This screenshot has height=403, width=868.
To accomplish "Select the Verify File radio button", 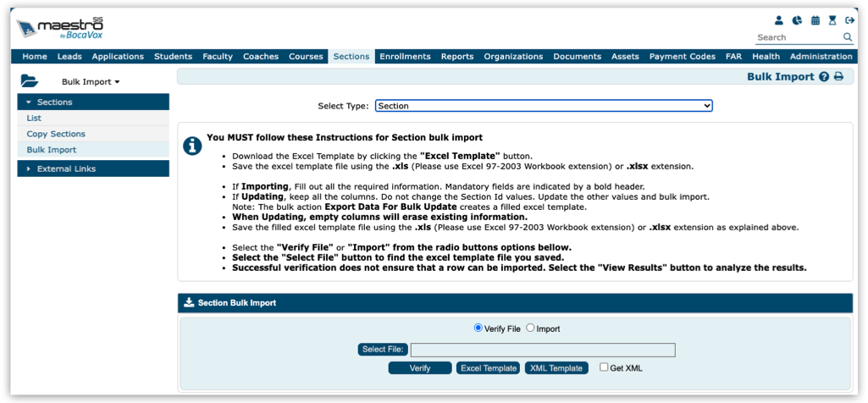I will coord(478,328).
